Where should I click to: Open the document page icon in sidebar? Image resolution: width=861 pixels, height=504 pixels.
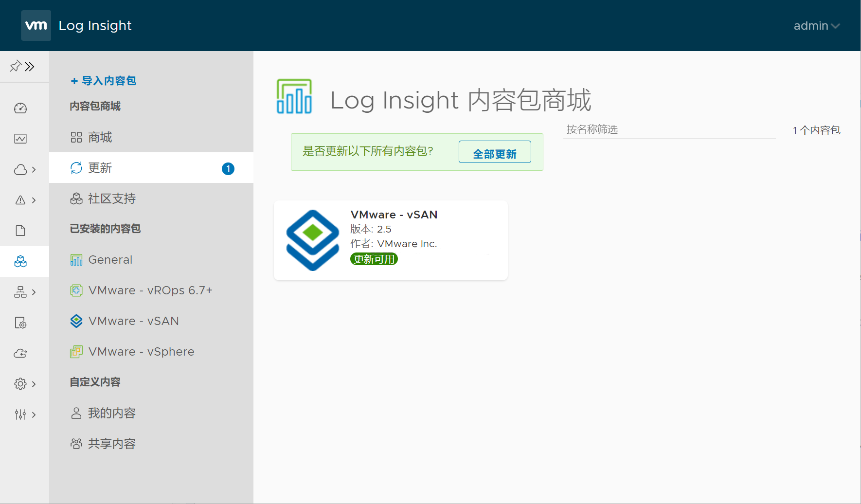(20, 231)
